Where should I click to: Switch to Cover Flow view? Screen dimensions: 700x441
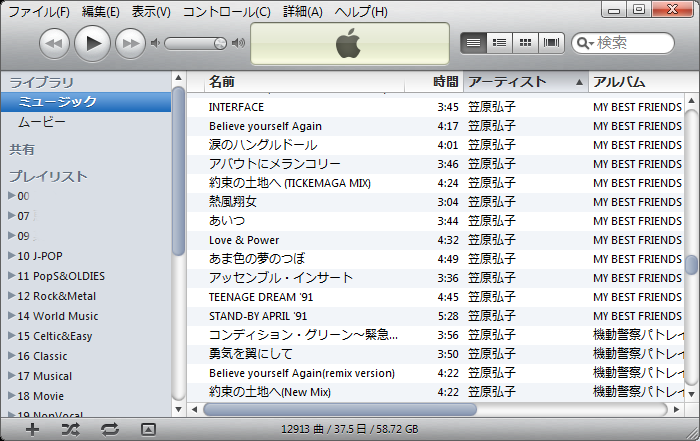(x=551, y=43)
